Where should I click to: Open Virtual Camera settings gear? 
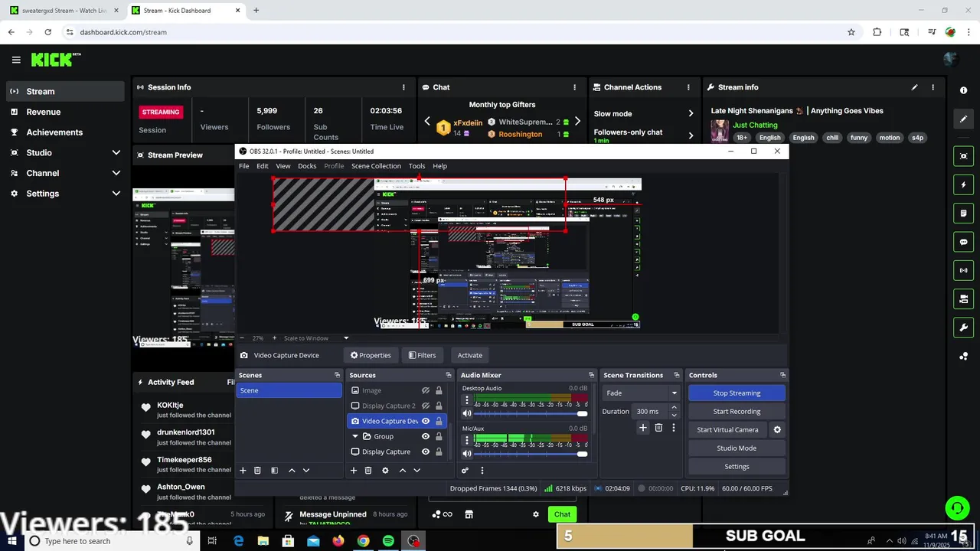(777, 430)
